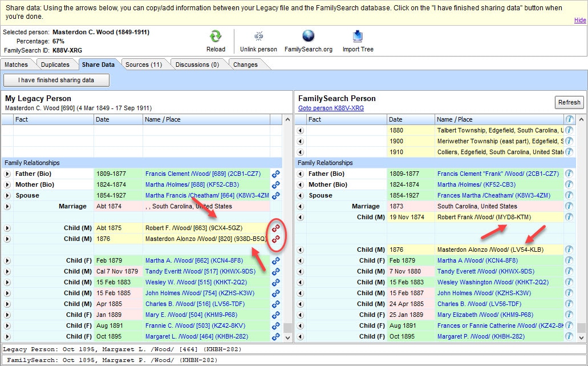Viewport: 588px width, 366px height.
Task: Click the Legacy "Family Relationships" section header
Action: pyautogui.click(x=142, y=163)
